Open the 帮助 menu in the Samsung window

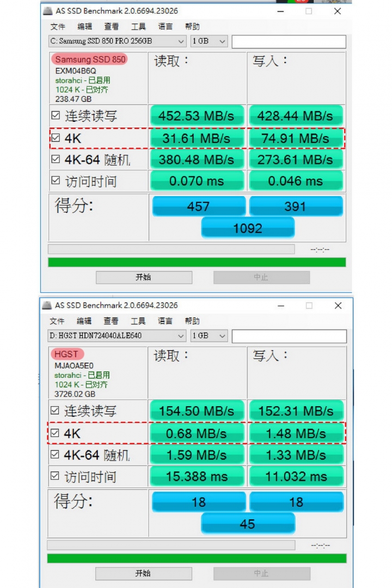tap(192, 26)
